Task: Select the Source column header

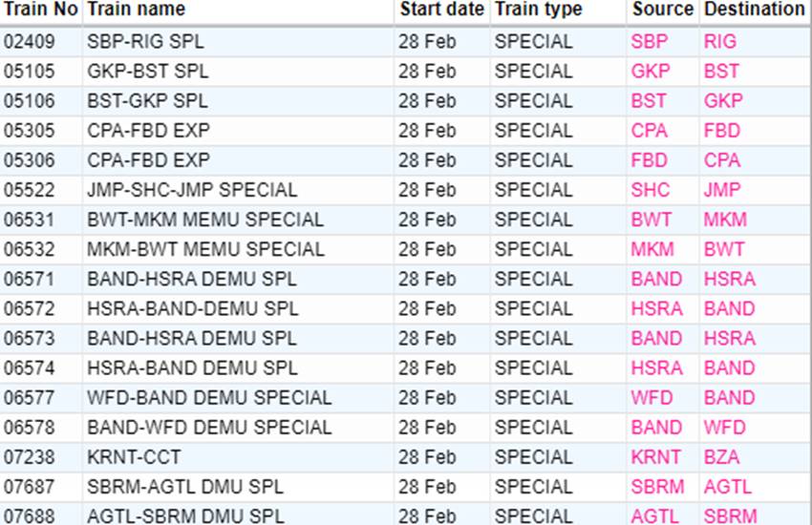Action: (x=663, y=9)
